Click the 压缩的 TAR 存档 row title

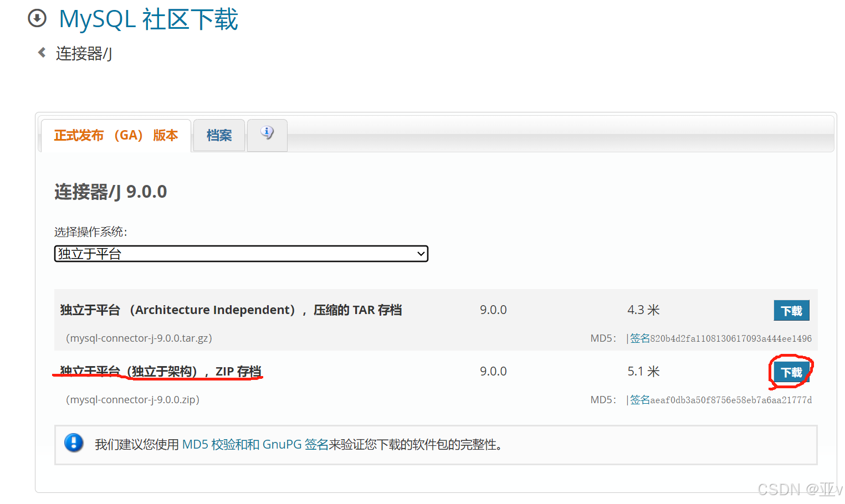tap(231, 310)
